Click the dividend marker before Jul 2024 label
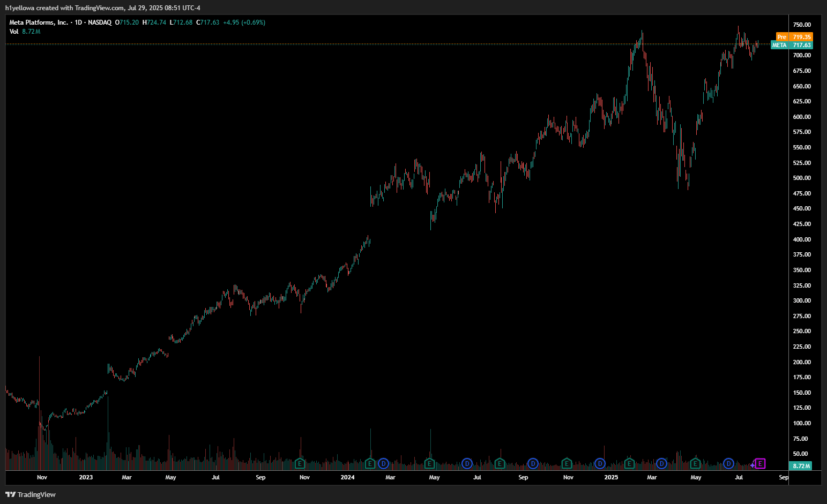Screen dimensions: 827x504 467,463
